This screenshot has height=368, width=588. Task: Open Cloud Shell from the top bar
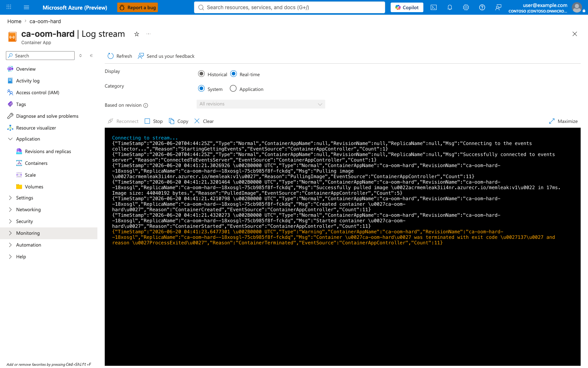[434, 7]
